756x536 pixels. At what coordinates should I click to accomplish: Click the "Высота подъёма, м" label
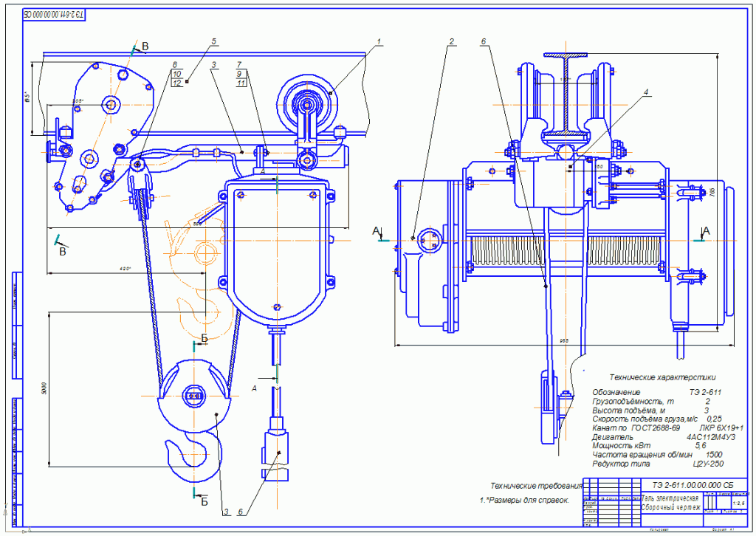point(629,410)
